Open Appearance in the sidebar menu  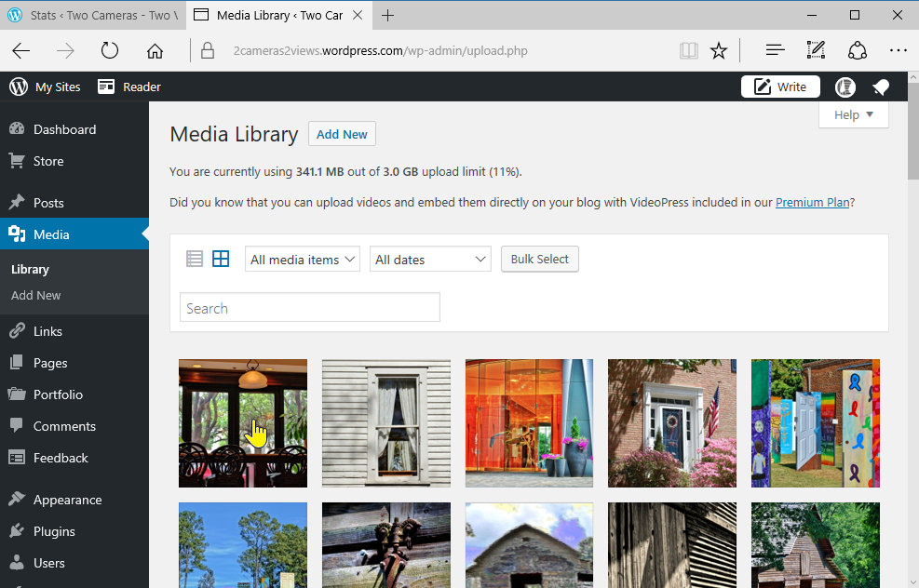click(67, 500)
